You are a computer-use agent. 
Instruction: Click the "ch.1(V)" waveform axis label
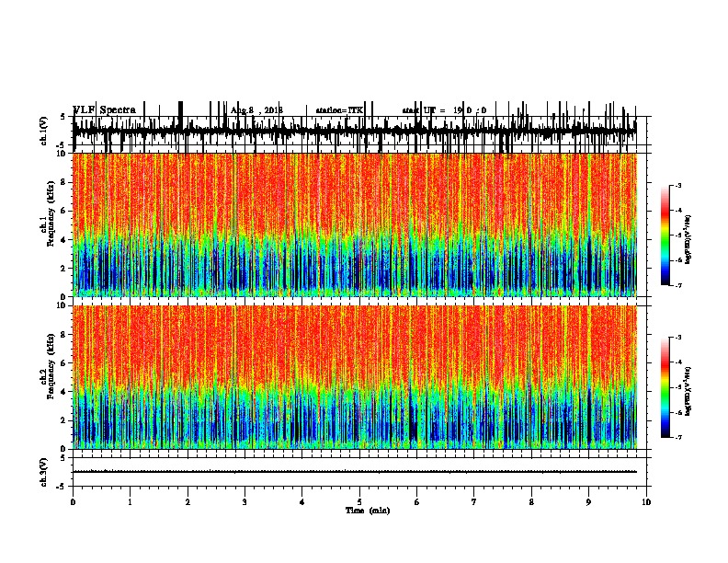tap(44, 131)
